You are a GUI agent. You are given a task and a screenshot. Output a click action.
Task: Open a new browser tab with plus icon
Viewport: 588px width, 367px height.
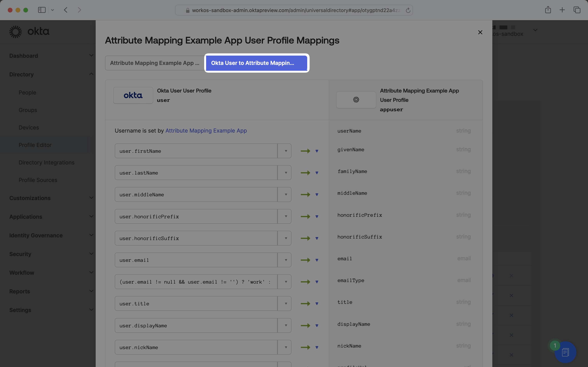pyautogui.click(x=562, y=10)
